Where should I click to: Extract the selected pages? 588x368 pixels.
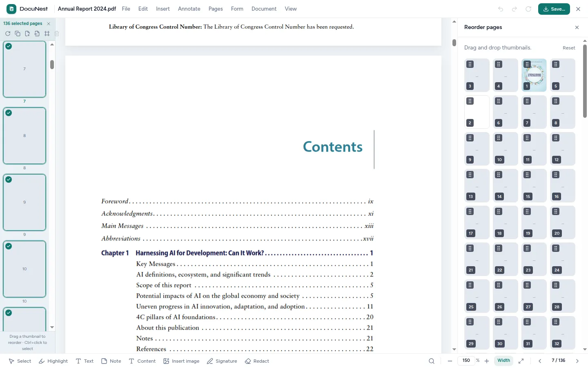[x=37, y=34]
